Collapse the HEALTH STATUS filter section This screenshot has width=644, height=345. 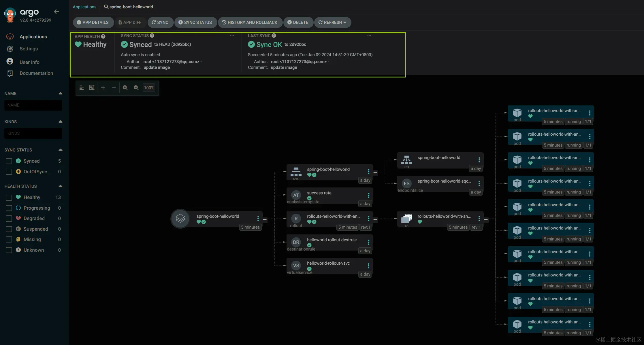point(60,186)
